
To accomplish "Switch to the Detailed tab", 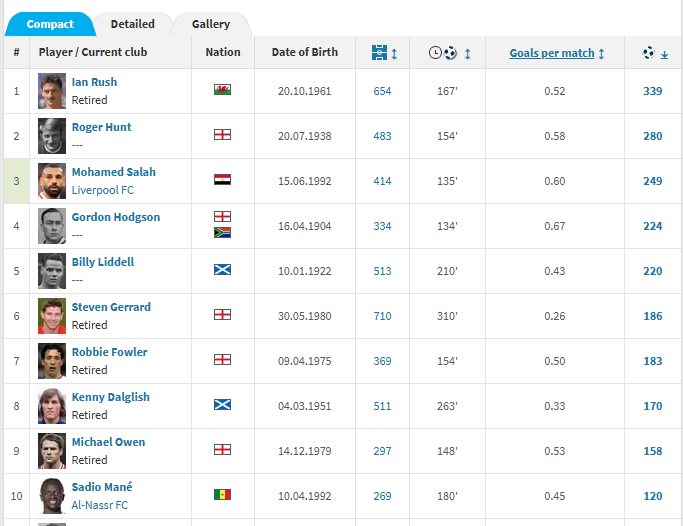I will [x=132, y=24].
